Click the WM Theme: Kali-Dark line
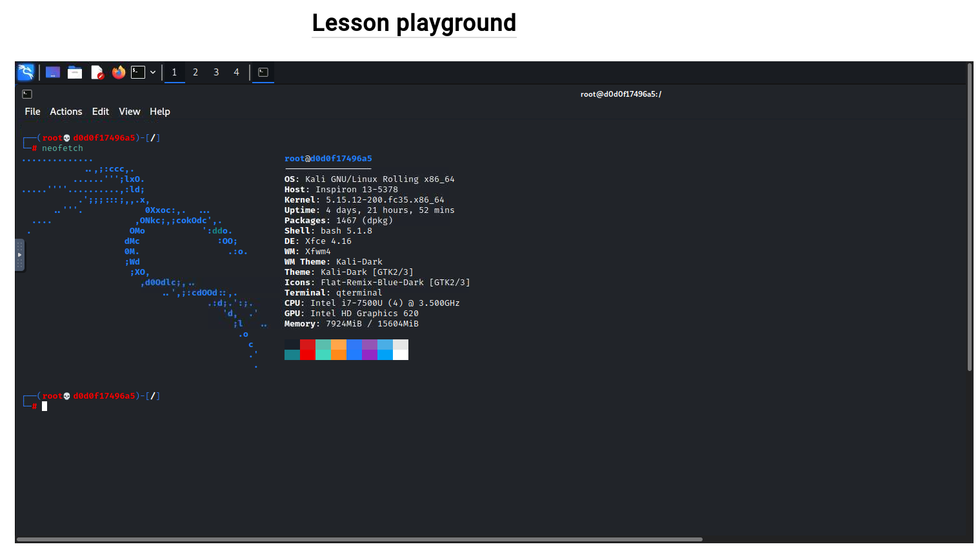Image resolution: width=980 pixels, height=551 pixels. [x=334, y=262]
